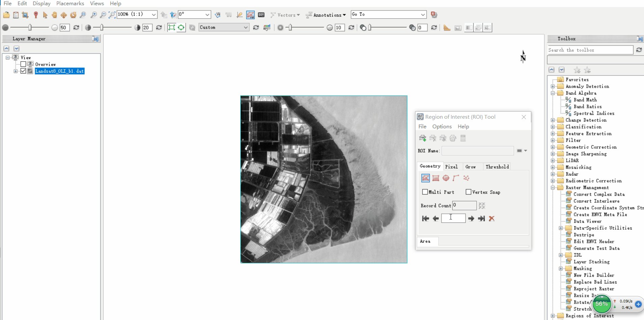Open Reproject Raster tool
The height and width of the screenshot is (320, 644).
point(594,289)
